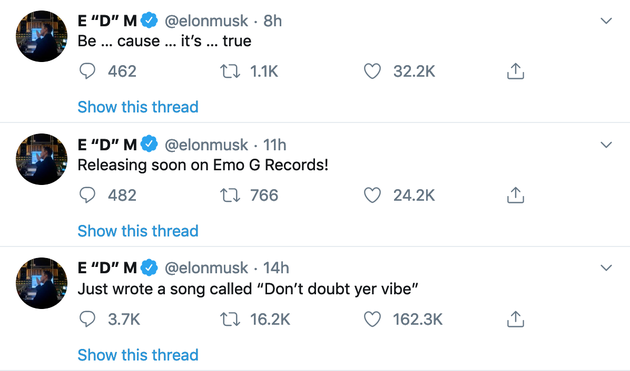Show this thread under the "Don't doubt yer vibe" tweet
Viewport: 630px width, 371px height.
tap(138, 355)
